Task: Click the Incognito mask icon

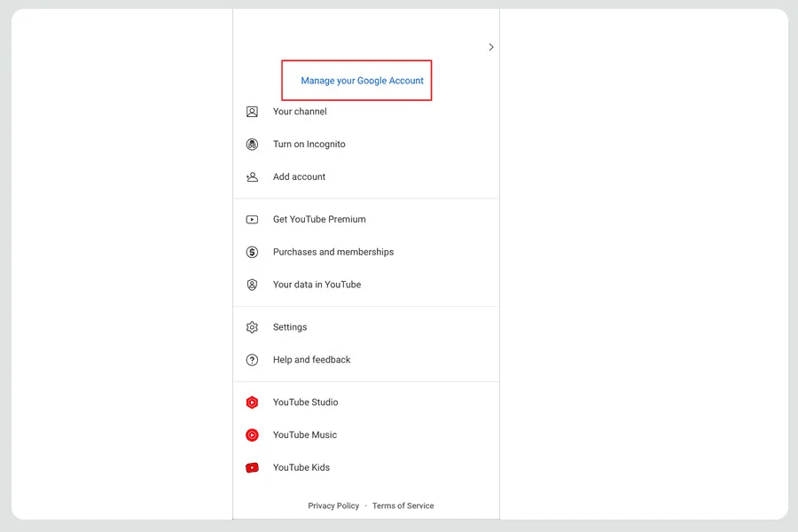Action: click(252, 144)
